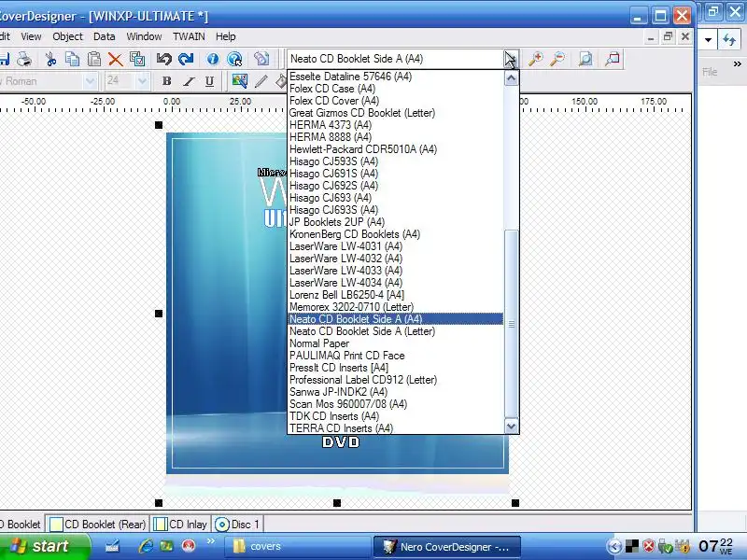Open the Help menu

click(225, 36)
